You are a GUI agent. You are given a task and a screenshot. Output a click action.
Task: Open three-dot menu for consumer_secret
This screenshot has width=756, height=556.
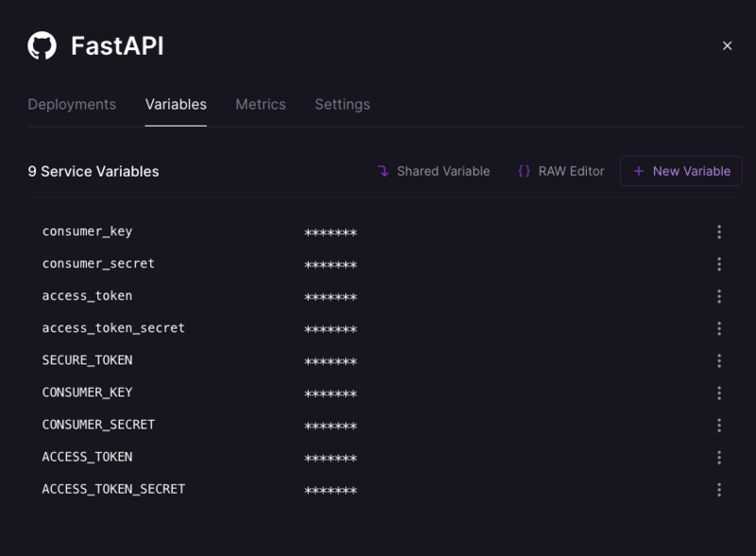(719, 264)
